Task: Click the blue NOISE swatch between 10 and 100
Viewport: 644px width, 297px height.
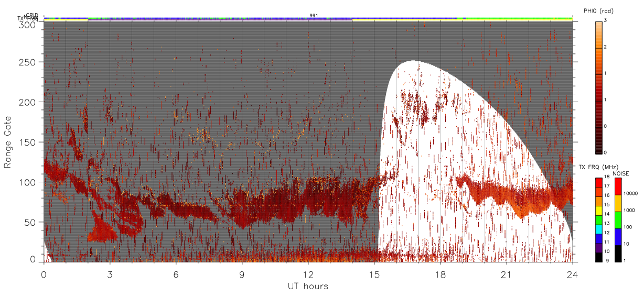Action: click(x=618, y=237)
